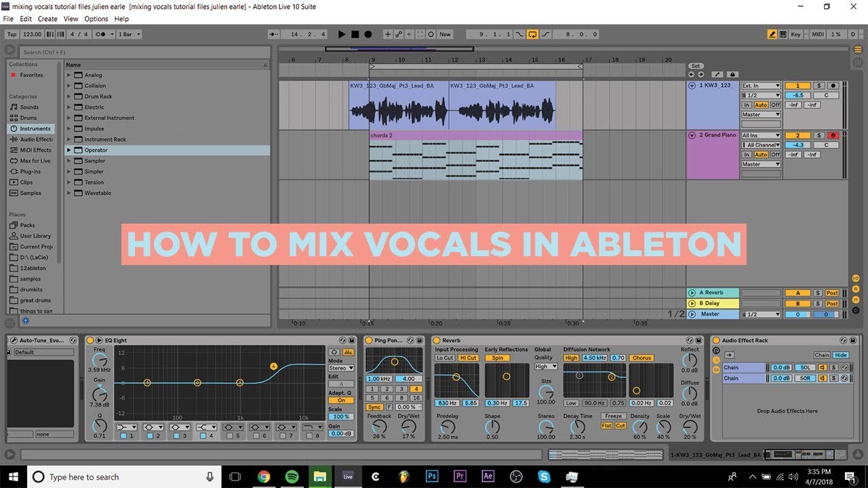Solo the 2 Grand Piano track
The height and width of the screenshot is (488, 868).
818,136
